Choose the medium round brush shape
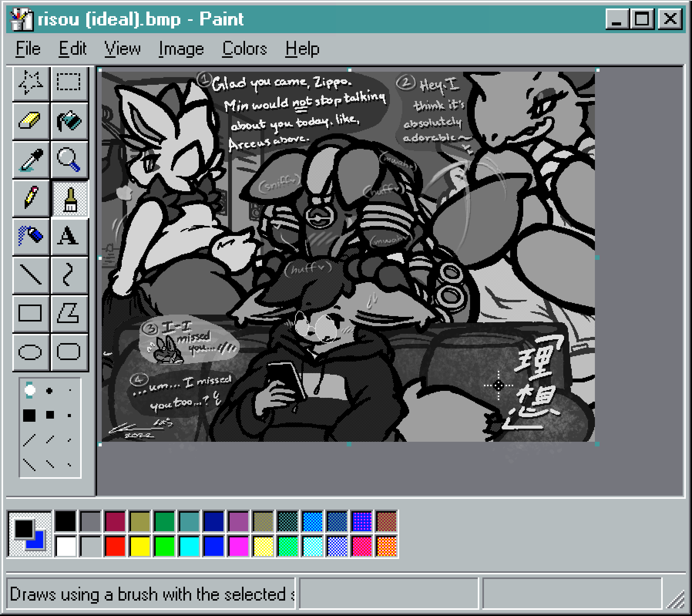 point(50,391)
